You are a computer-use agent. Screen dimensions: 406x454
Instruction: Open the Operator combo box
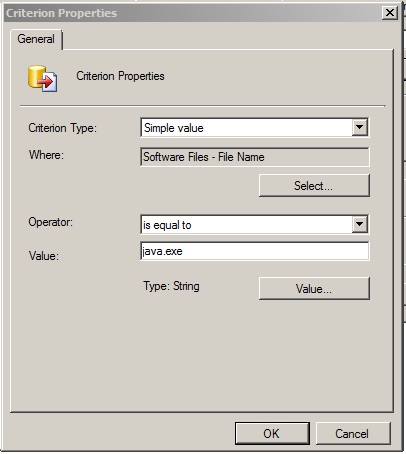pos(255,224)
